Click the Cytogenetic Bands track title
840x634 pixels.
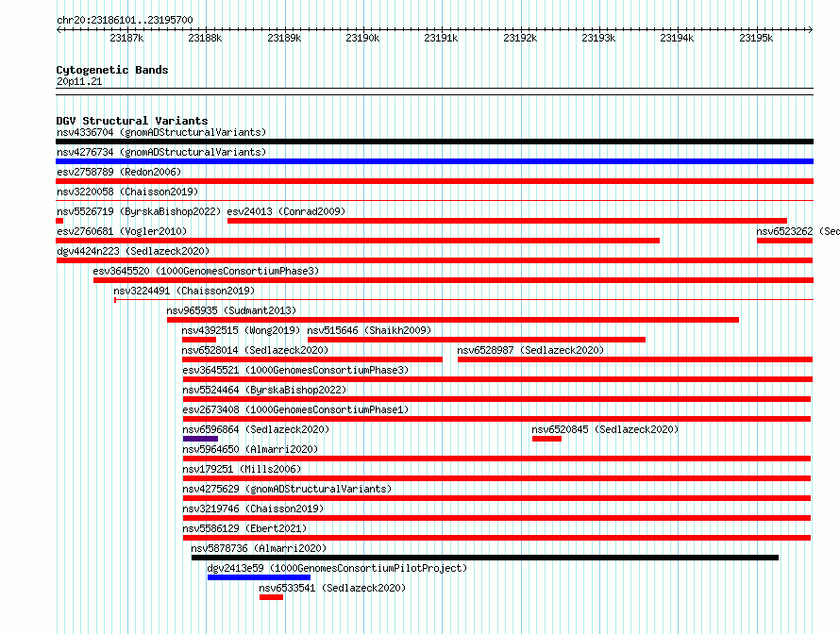pos(112,70)
